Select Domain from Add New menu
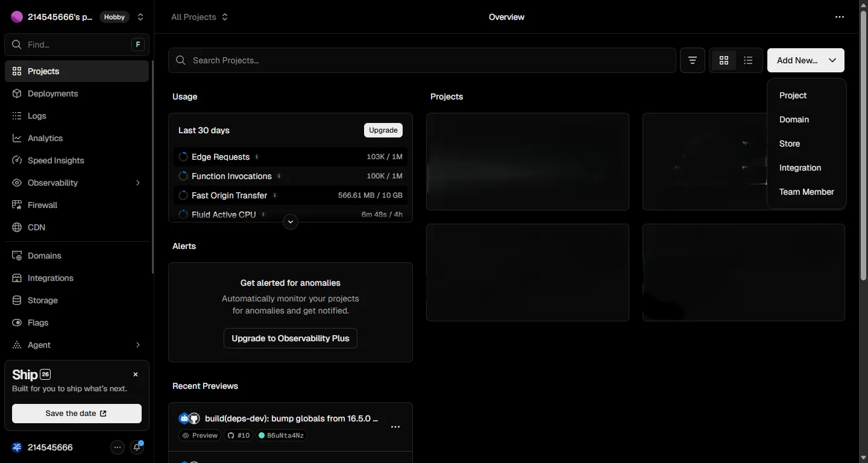This screenshot has height=463, width=868. tap(794, 119)
